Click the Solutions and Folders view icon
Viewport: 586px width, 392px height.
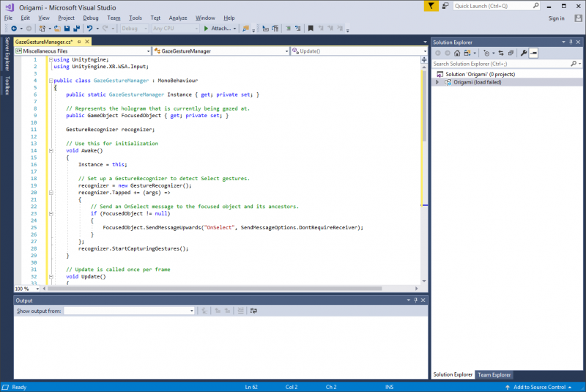pos(467,53)
